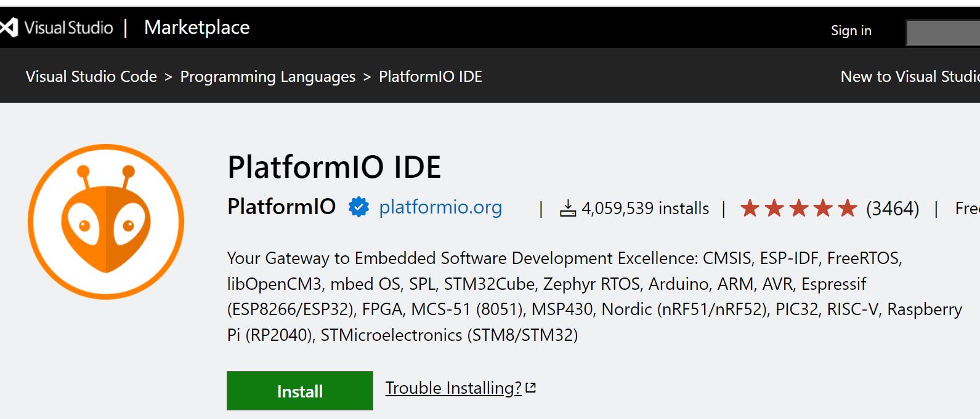Focus the search field beside Sign in
This screenshot has height=419, width=980.
(942, 32)
